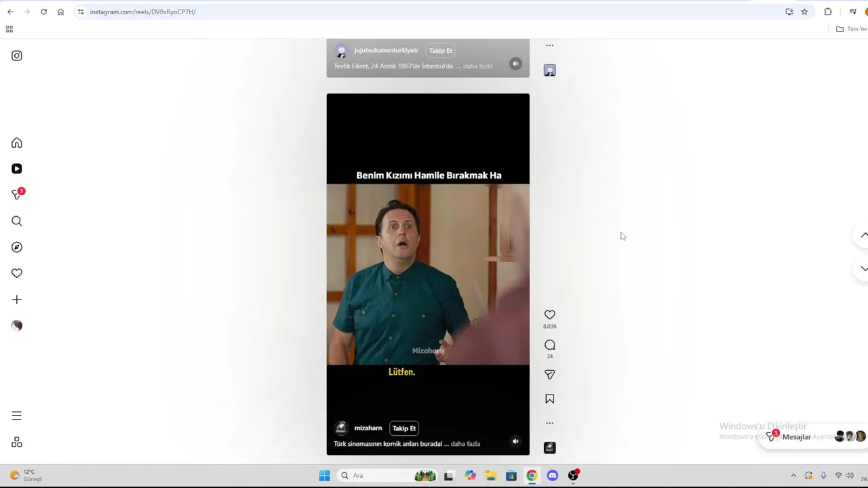
Task: Open the mizaharn username link
Action: coord(368,428)
